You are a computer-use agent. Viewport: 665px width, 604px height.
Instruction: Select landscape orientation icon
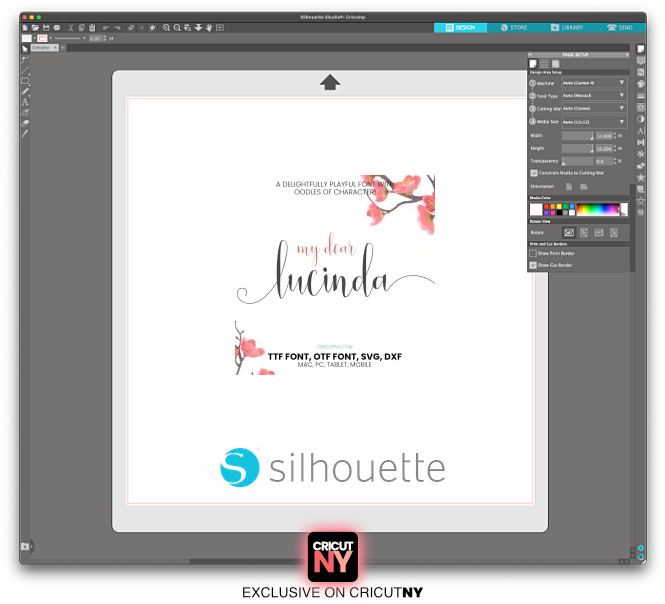[x=584, y=187]
